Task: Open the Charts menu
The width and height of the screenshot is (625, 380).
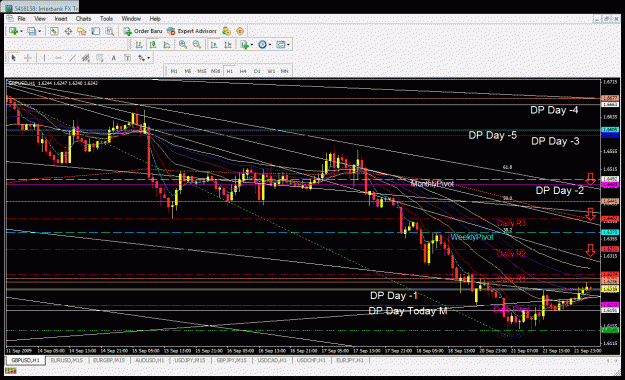Action: tap(83, 19)
